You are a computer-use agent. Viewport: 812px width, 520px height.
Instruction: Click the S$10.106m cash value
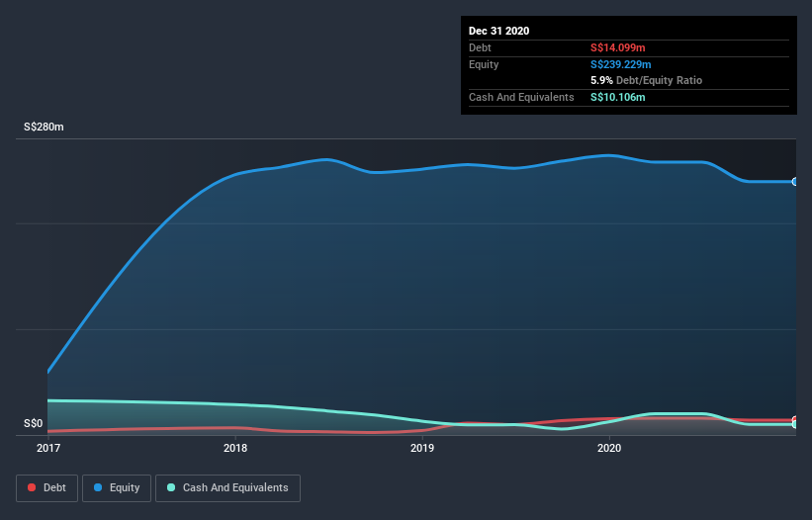(618, 97)
